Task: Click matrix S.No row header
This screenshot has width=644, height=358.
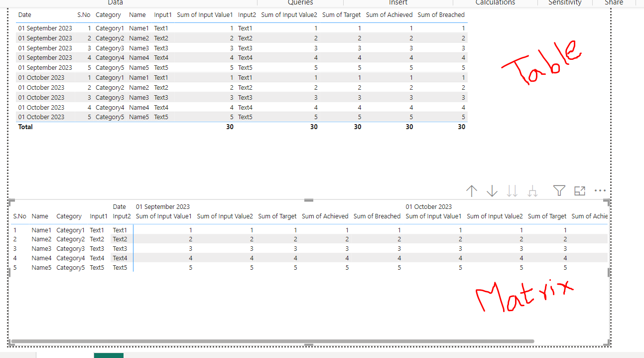Action: [x=20, y=216]
